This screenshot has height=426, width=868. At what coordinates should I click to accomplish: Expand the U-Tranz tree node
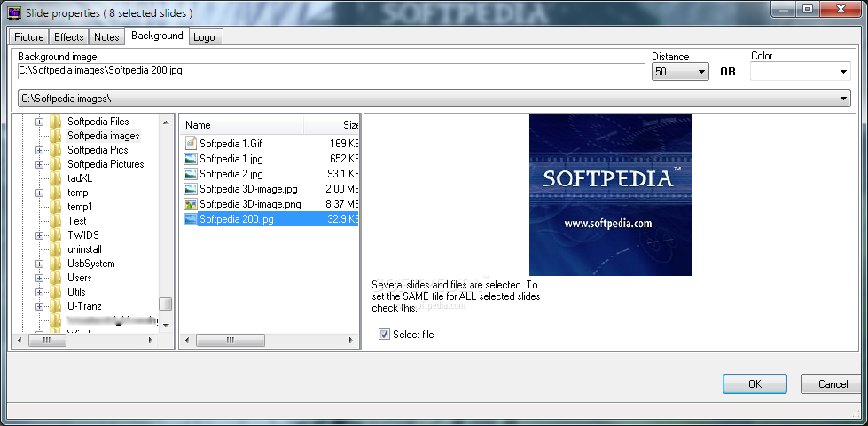pyautogui.click(x=39, y=306)
